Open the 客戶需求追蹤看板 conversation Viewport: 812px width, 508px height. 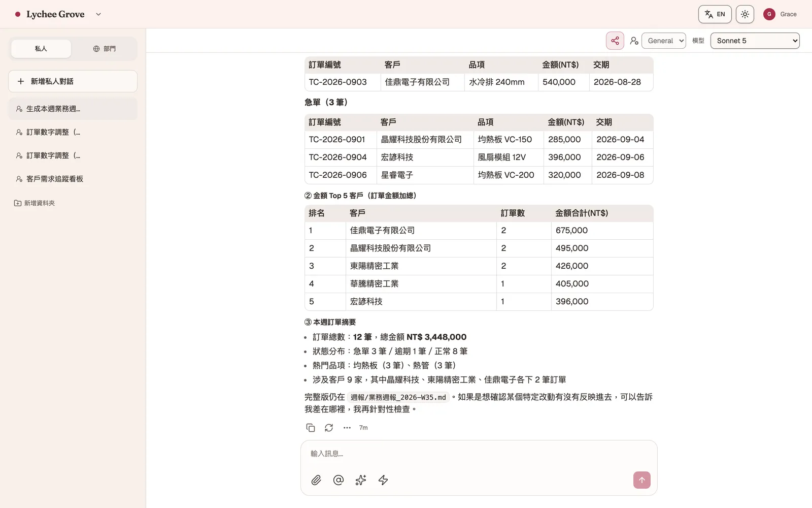click(73, 179)
